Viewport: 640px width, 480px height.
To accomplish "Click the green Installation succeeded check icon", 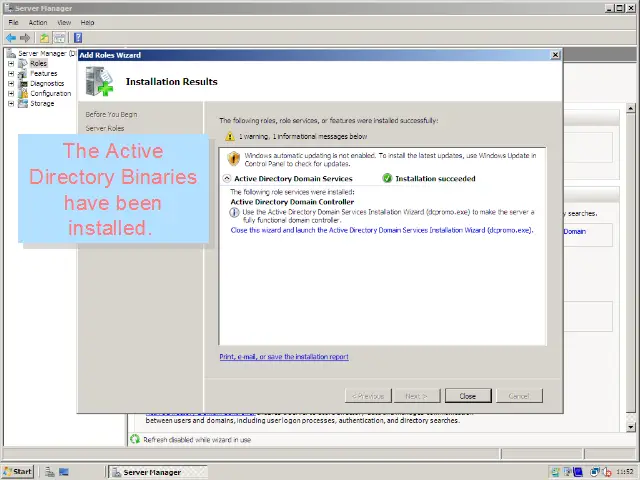I will click(387, 178).
